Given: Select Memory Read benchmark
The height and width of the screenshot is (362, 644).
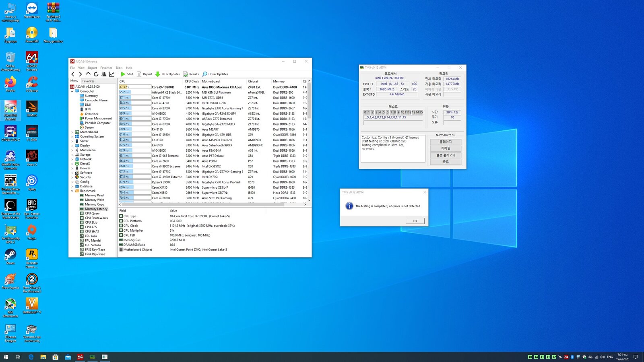Looking at the screenshot, I should (94, 195).
